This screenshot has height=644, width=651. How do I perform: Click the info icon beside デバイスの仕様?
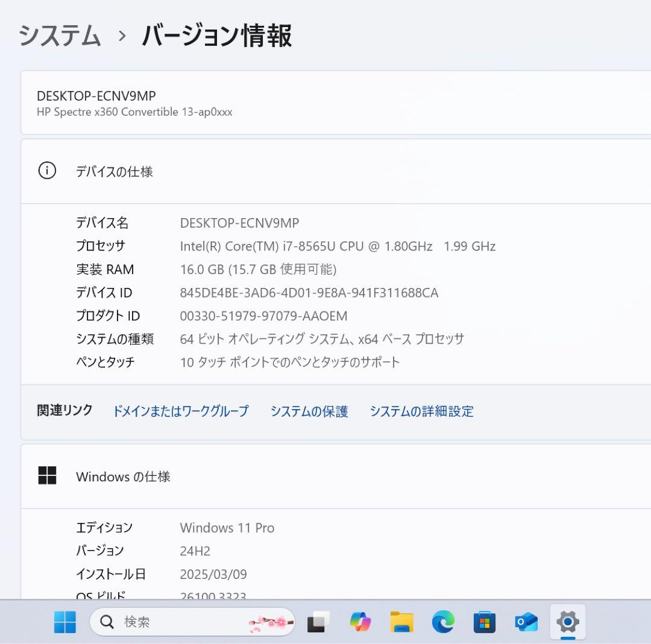[47, 170]
